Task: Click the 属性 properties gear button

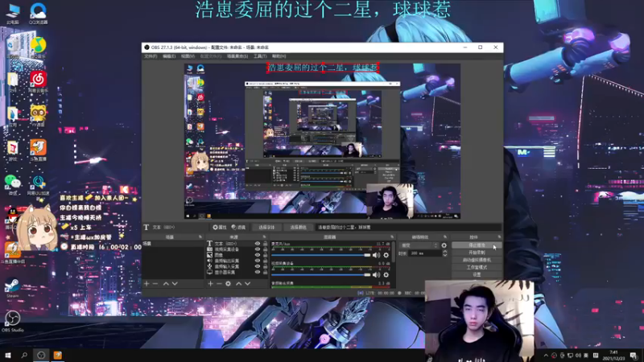Action: 220,227
